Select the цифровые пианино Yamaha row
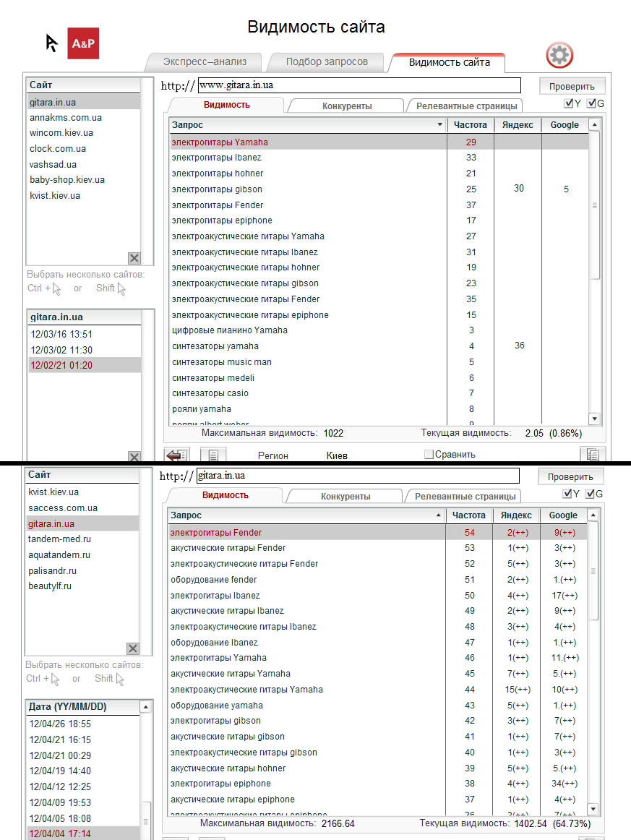The image size is (631, 840). [x=379, y=330]
